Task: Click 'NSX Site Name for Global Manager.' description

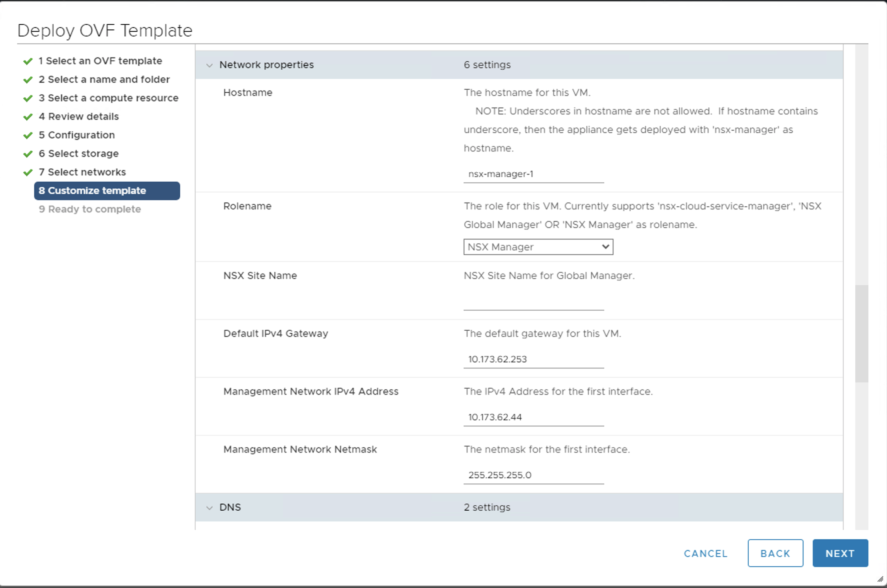Action: click(x=549, y=276)
